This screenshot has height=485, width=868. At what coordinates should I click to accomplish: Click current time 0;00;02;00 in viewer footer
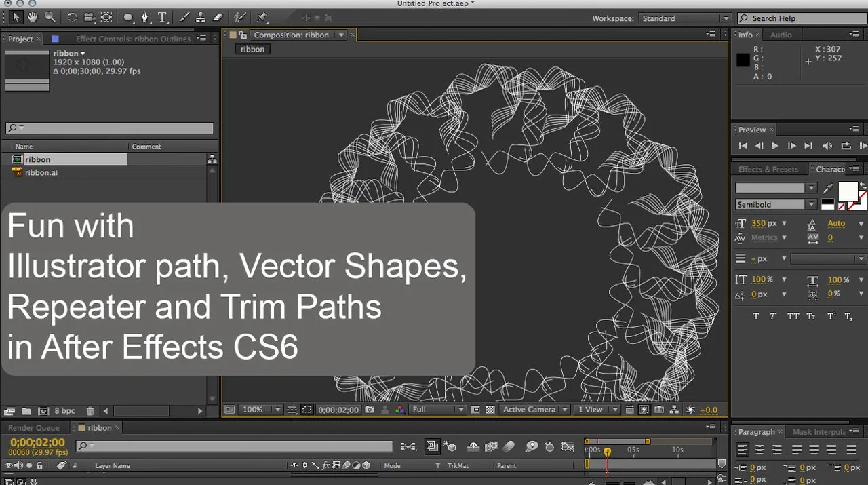point(338,410)
